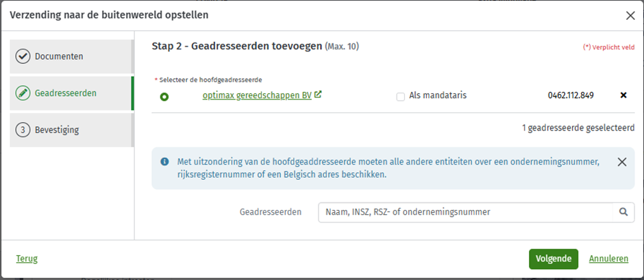Click the Annuleren link
The height and width of the screenshot is (280, 644).
pyautogui.click(x=608, y=259)
